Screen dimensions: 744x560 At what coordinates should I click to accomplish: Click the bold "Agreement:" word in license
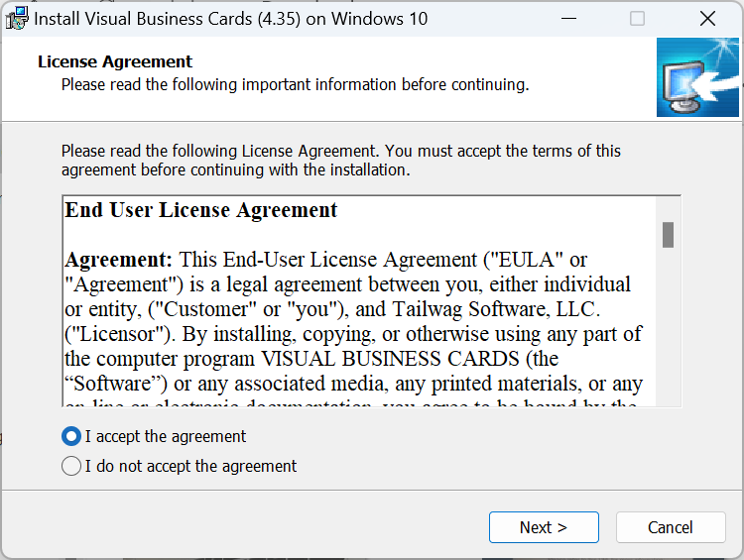118,260
